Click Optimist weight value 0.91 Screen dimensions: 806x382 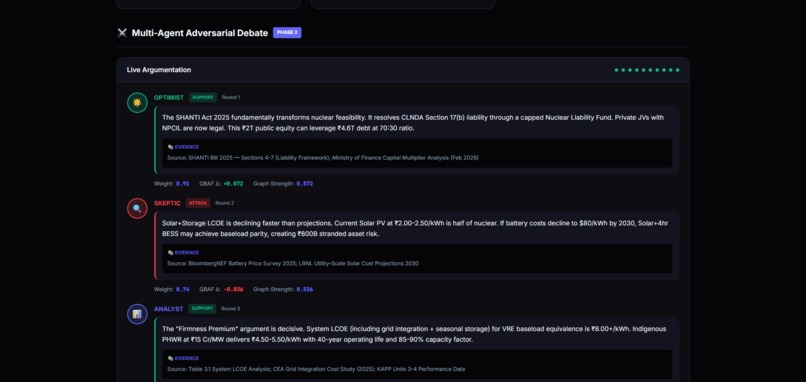click(182, 184)
